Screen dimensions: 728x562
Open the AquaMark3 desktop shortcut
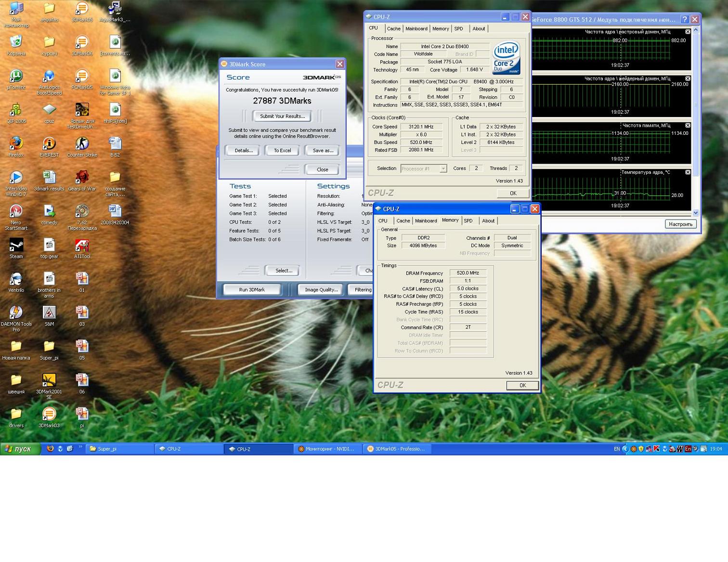click(x=115, y=12)
